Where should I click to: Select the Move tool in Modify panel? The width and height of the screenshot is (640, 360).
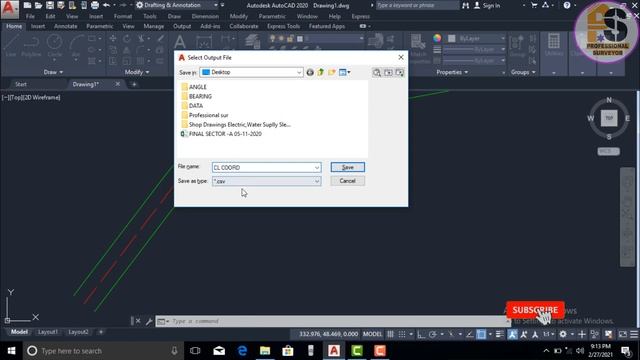[113, 38]
